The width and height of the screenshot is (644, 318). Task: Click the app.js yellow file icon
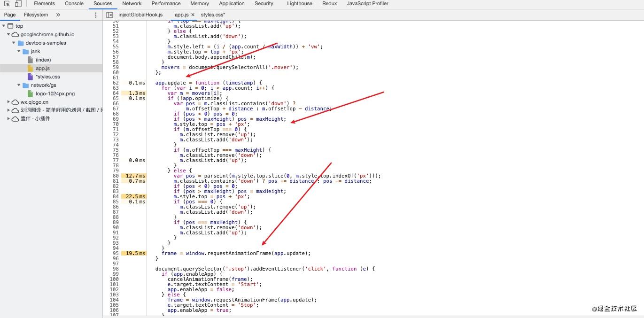point(31,69)
